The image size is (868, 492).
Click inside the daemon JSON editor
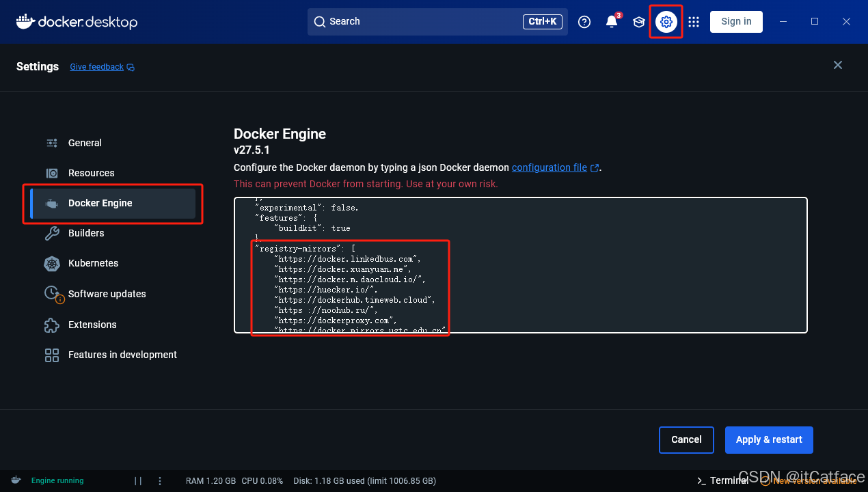(x=521, y=265)
